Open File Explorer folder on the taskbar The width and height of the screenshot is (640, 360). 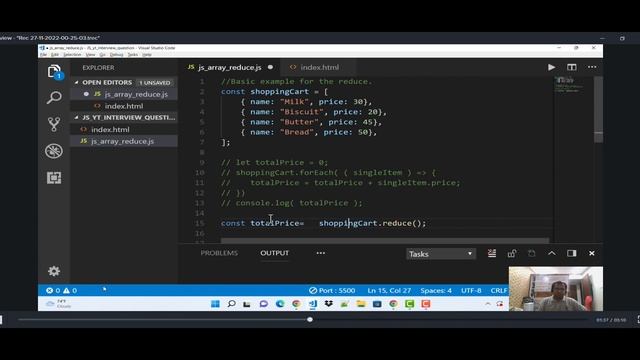(x=361, y=304)
